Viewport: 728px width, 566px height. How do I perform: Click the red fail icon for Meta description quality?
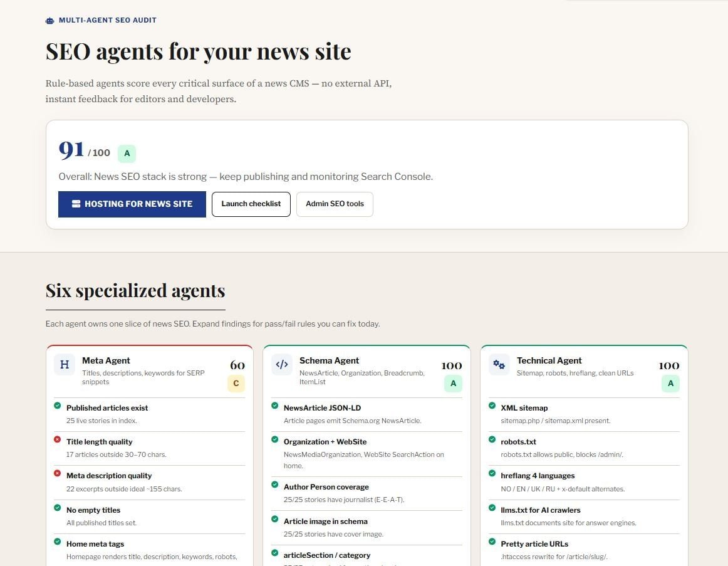click(x=57, y=473)
